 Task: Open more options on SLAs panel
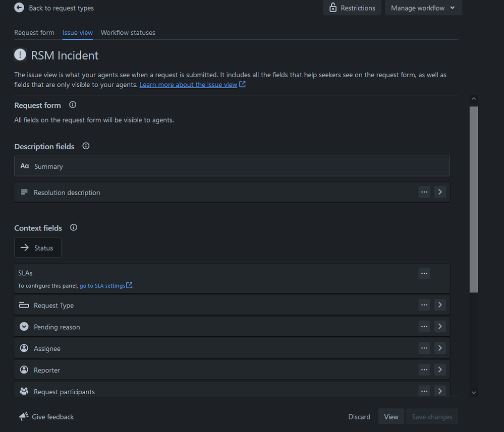pyautogui.click(x=424, y=273)
